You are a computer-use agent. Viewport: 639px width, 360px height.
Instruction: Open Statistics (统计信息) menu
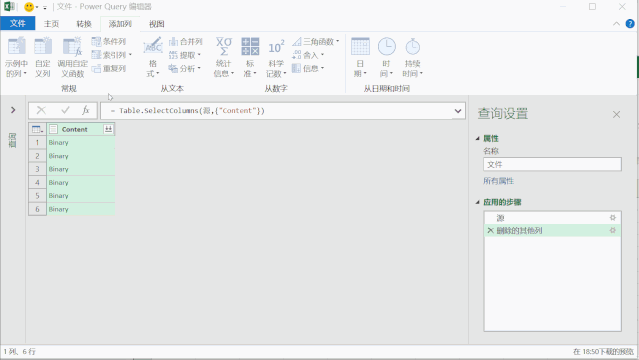(x=224, y=57)
